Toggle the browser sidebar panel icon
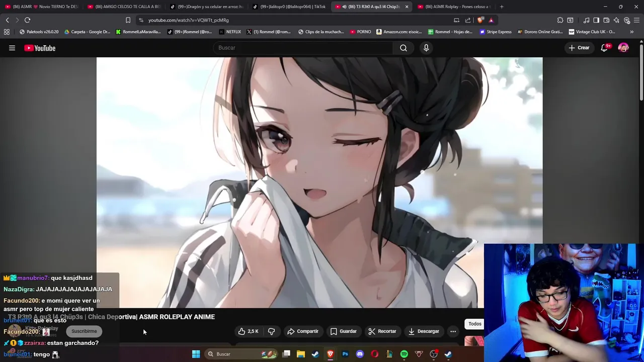Viewport: 644px width, 362px height. tap(596, 20)
